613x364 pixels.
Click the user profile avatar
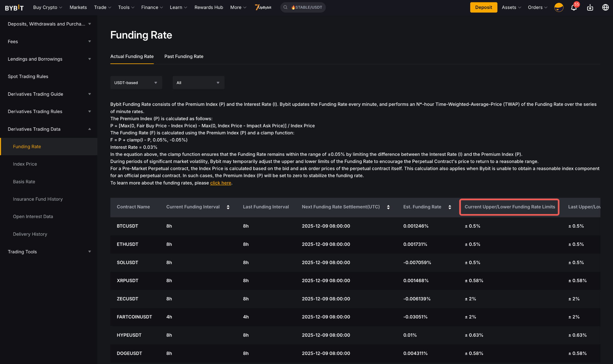559,7
